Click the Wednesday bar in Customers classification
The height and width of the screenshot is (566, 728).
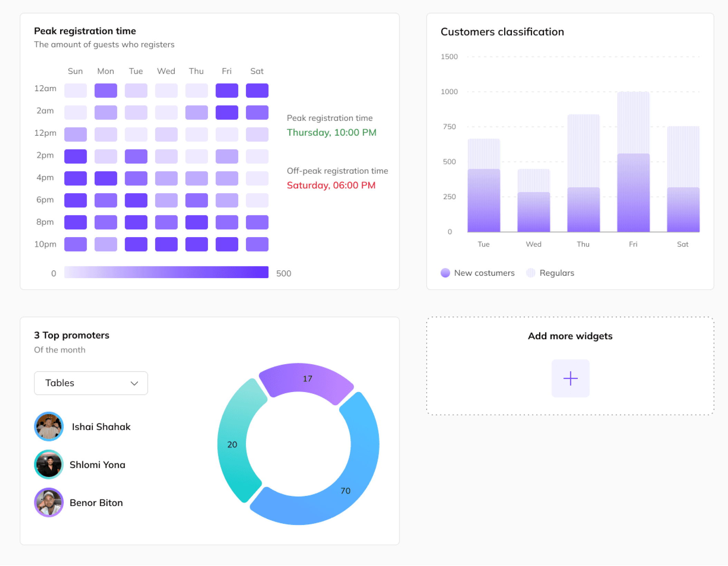pos(533,207)
